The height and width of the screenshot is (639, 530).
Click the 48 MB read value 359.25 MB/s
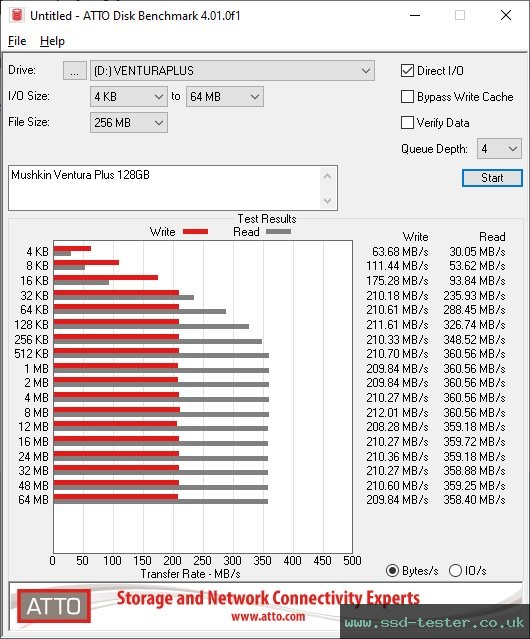[x=475, y=486]
